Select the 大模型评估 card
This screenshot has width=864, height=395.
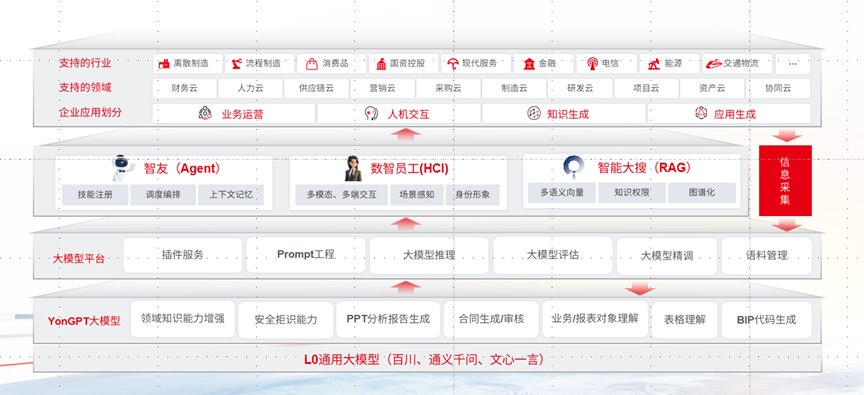click(x=553, y=255)
